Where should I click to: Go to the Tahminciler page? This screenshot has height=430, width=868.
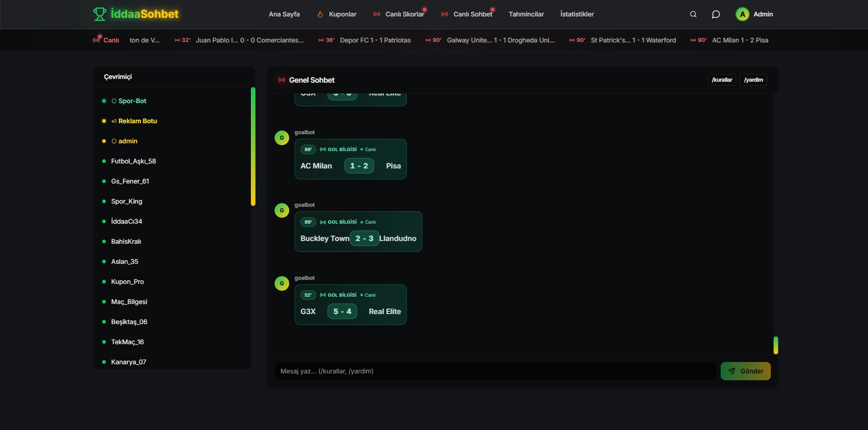(526, 14)
